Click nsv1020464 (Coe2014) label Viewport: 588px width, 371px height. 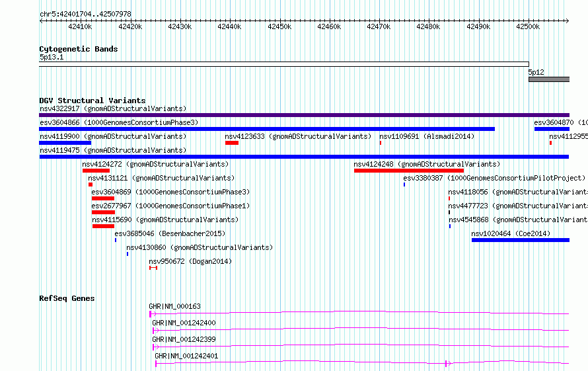click(x=511, y=233)
